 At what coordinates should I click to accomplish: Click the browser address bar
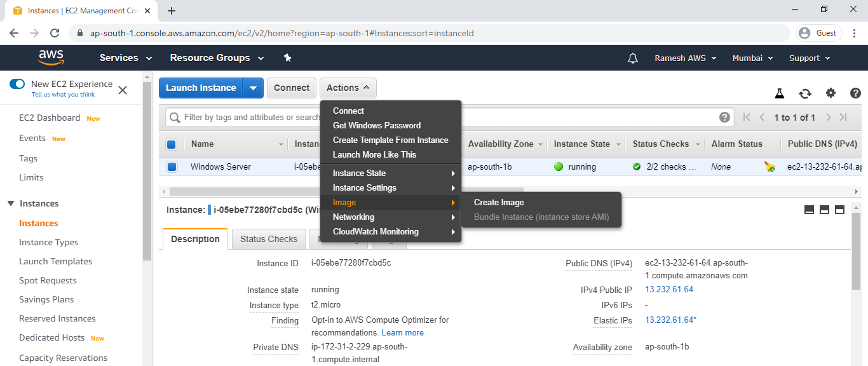430,33
